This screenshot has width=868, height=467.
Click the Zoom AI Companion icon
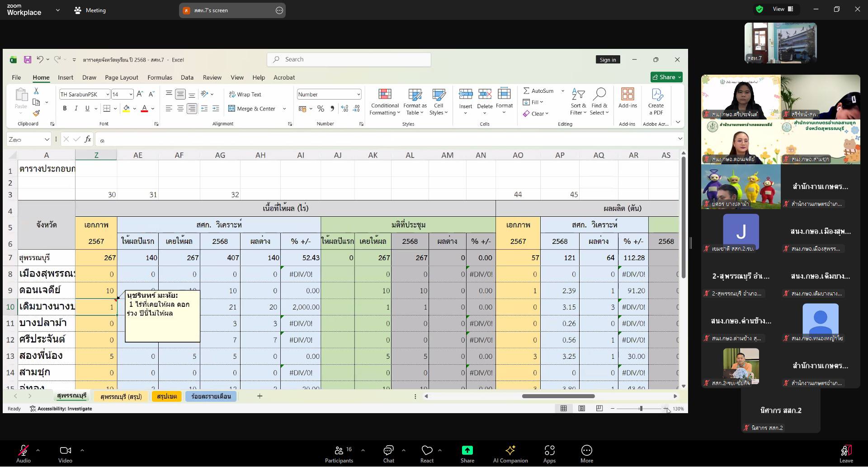(x=510, y=450)
